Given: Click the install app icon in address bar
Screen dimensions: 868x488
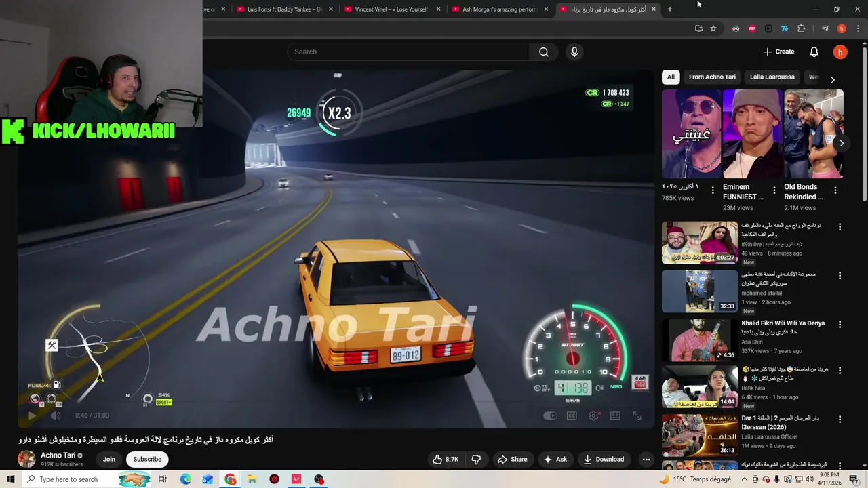Looking at the screenshot, I should 698,28.
